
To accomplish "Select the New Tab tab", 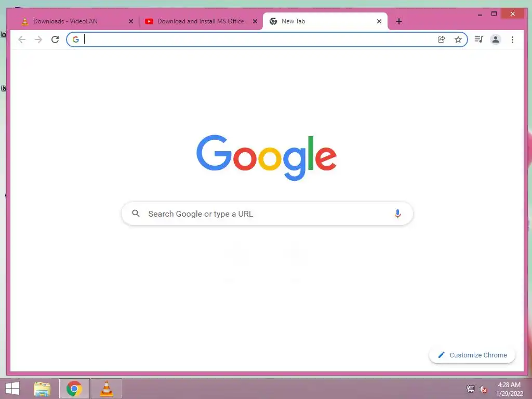I will tap(325, 21).
